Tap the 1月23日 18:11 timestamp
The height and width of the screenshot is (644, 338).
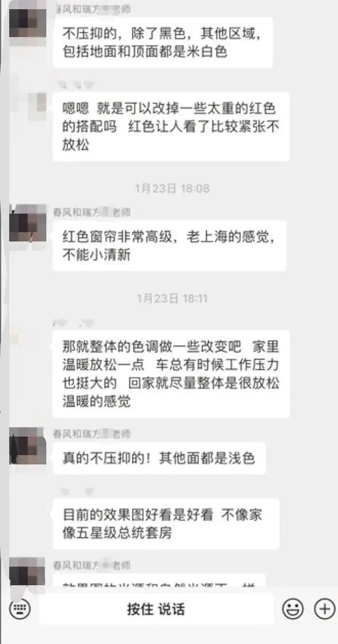(x=172, y=298)
